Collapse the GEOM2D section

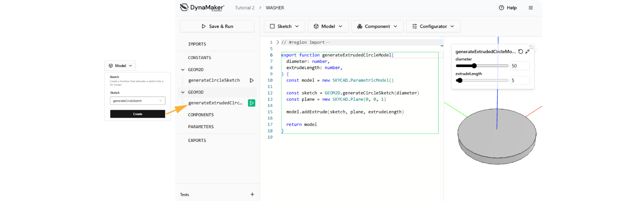183,70
